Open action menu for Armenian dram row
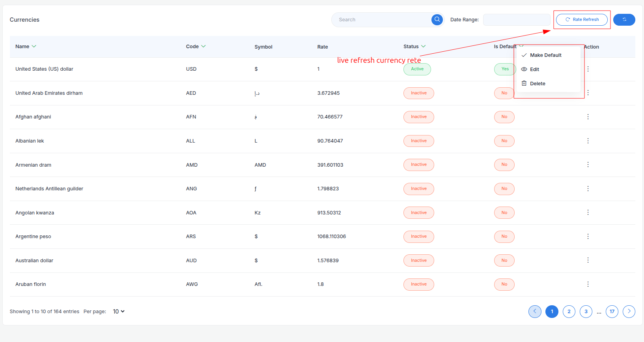The height and width of the screenshot is (342, 644). point(588,165)
